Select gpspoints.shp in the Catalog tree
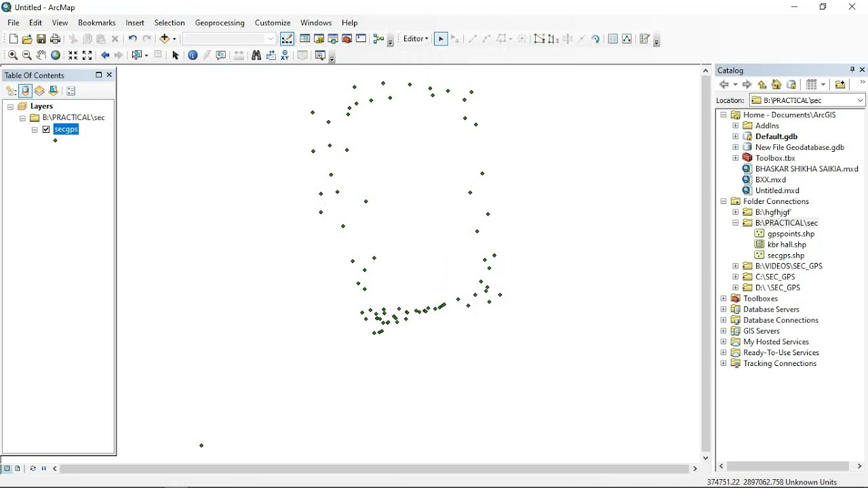 pyautogui.click(x=791, y=234)
